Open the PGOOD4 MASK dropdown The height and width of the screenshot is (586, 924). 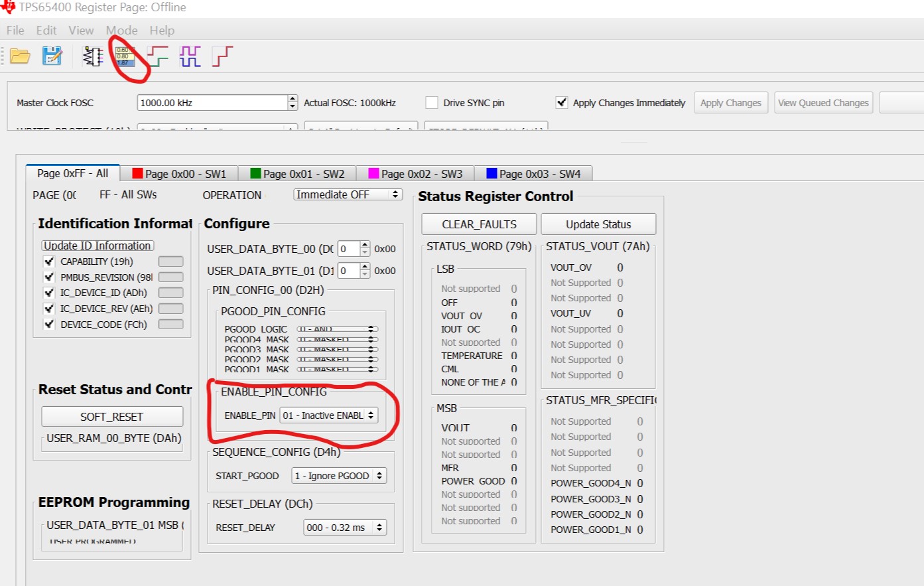point(337,339)
